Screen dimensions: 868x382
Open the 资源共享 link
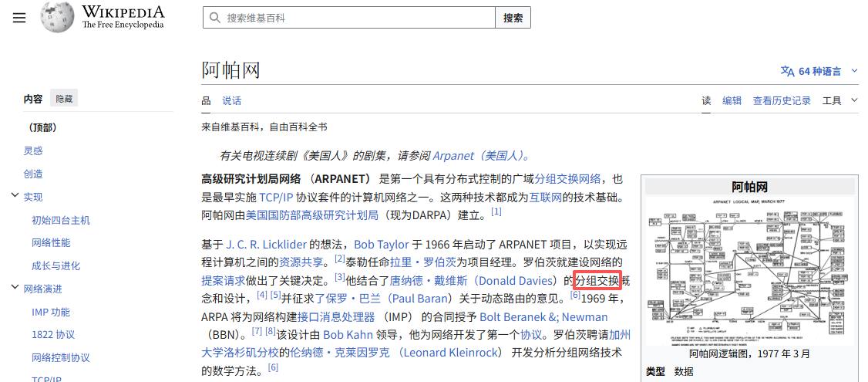tap(300, 262)
